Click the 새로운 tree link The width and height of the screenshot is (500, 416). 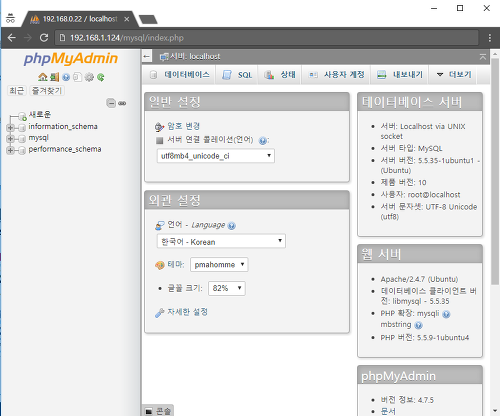coord(40,115)
